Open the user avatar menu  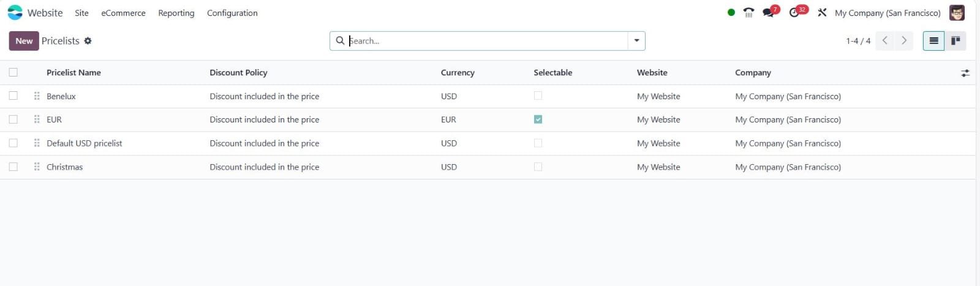[957, 12]
